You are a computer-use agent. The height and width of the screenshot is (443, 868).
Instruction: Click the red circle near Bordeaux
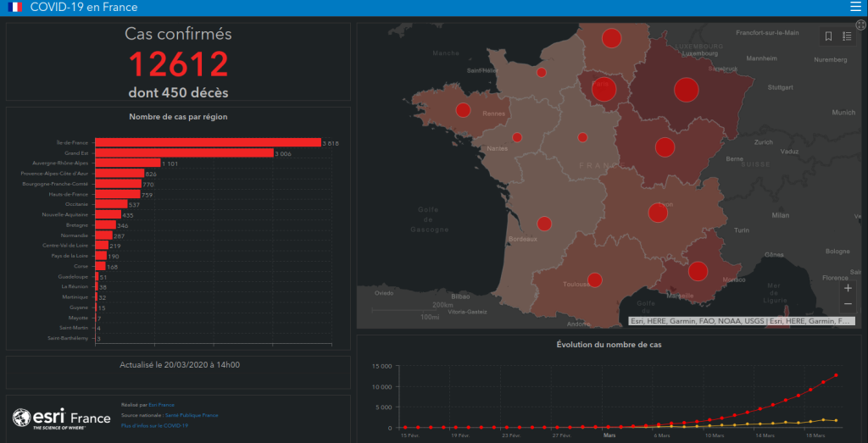click(x=544, y=224)
